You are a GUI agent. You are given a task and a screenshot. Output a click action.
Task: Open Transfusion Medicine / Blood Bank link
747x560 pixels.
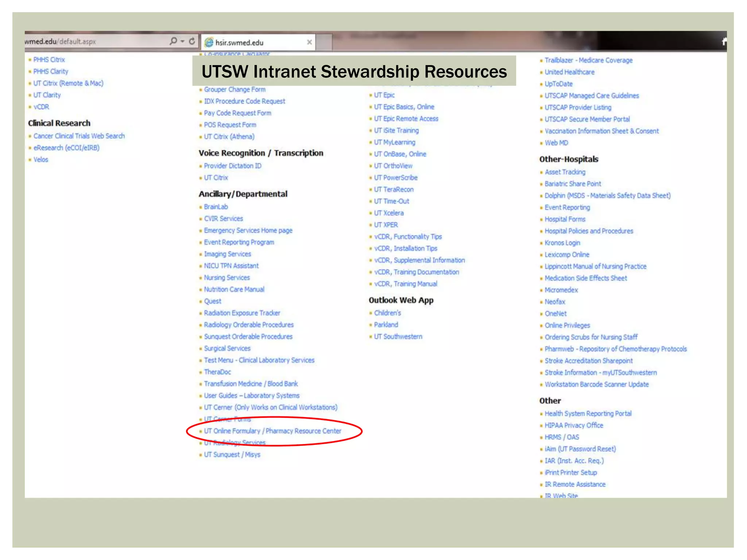pos(251,384)
